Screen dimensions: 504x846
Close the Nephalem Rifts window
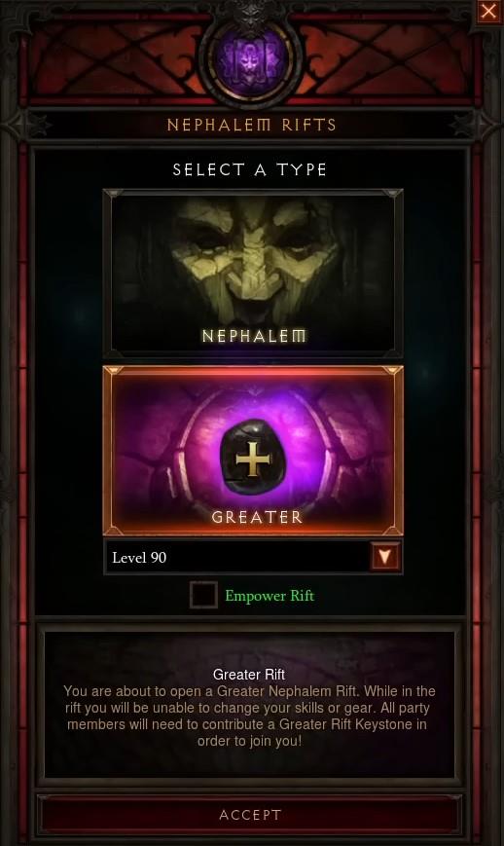(488, 12)
